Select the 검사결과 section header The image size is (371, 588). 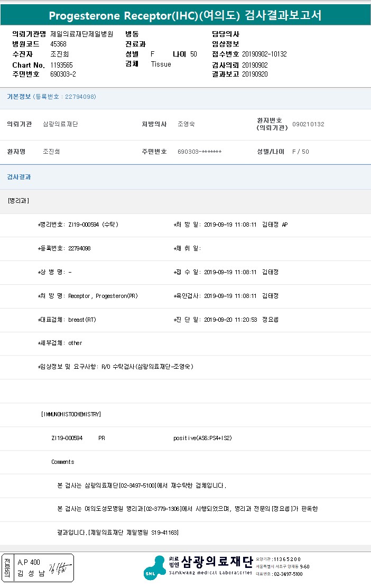pyautogui.click(x=19, y=177)
